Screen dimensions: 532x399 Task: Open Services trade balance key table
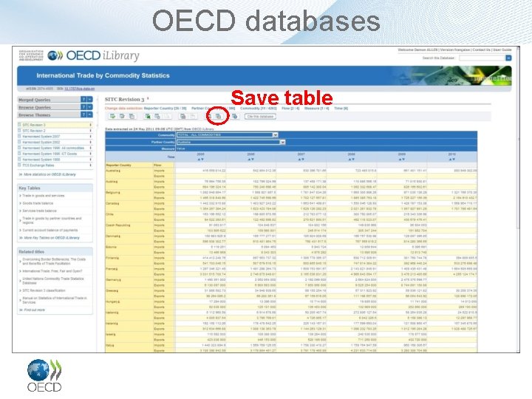coord(39,211)
